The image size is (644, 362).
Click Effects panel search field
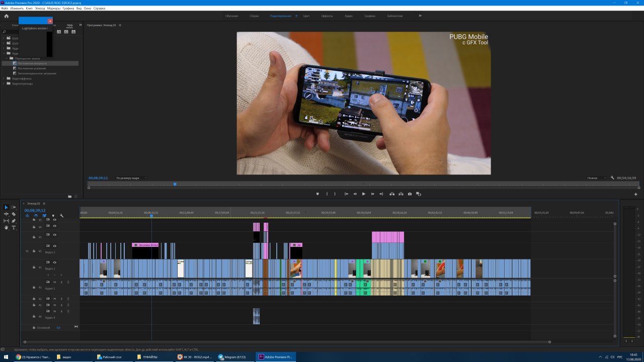click(10, 32)
